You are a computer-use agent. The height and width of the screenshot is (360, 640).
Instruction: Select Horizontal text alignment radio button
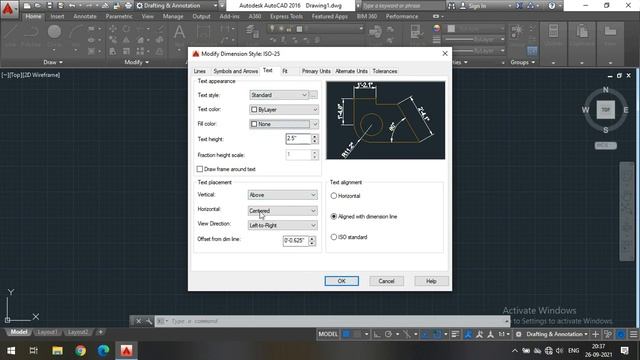333,196
